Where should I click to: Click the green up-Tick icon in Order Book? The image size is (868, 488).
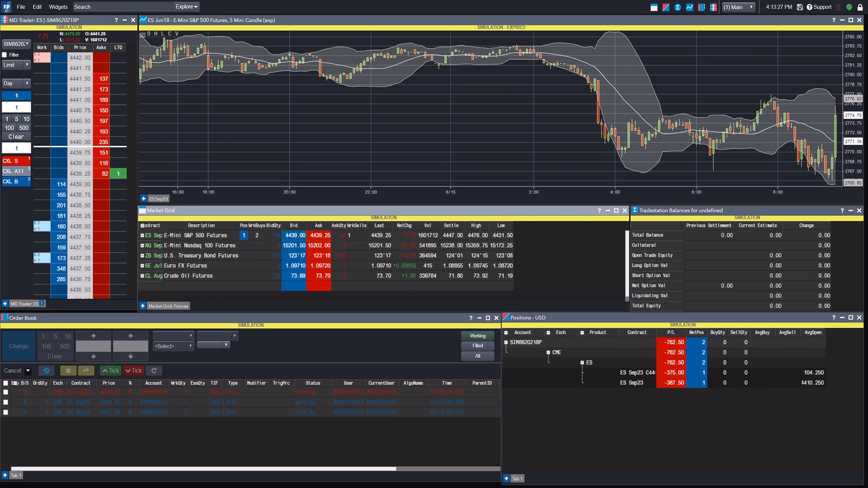pyautogui.click(x=110, y=371)
